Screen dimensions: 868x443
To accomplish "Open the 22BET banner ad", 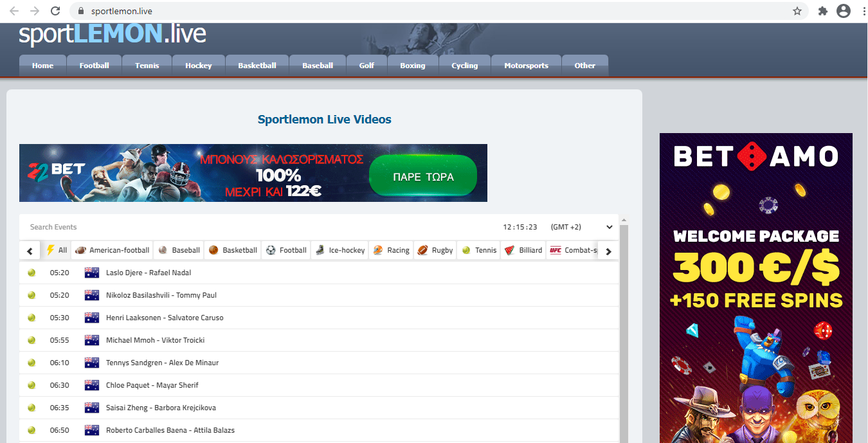I will 253,173.
